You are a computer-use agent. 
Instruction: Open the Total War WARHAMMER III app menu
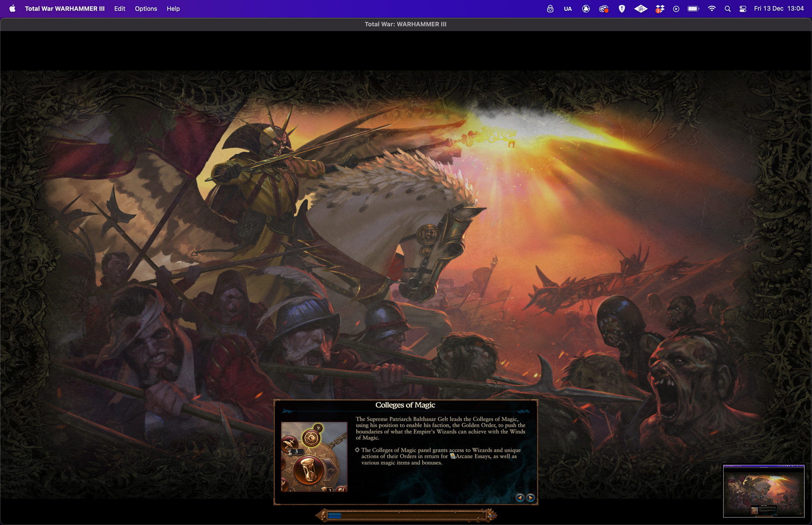coord(65,9)
